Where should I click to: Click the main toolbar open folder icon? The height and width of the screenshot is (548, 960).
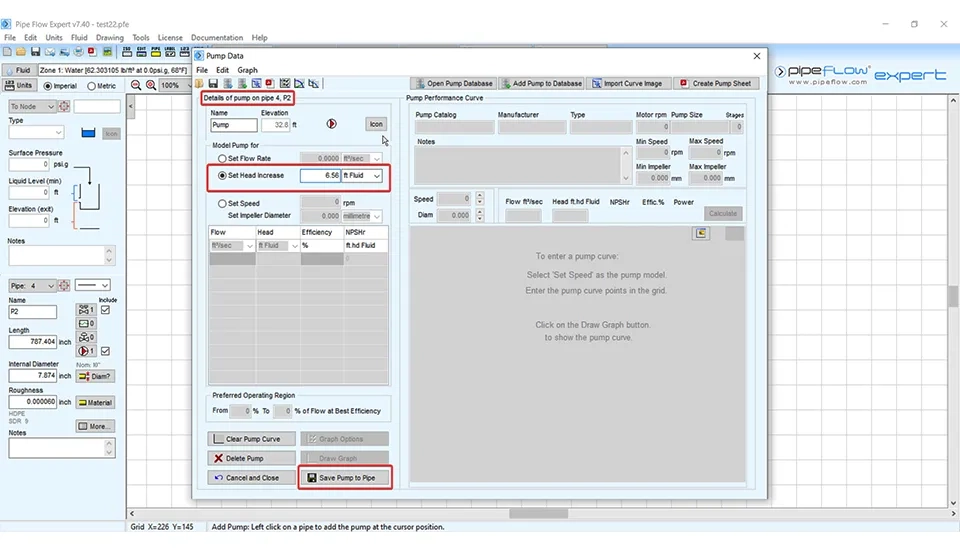[21, 51]
